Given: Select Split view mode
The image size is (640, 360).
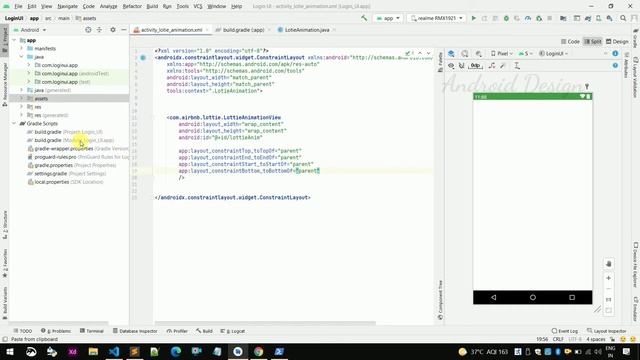Looking at the screenshot, I should tap(593, 42).
